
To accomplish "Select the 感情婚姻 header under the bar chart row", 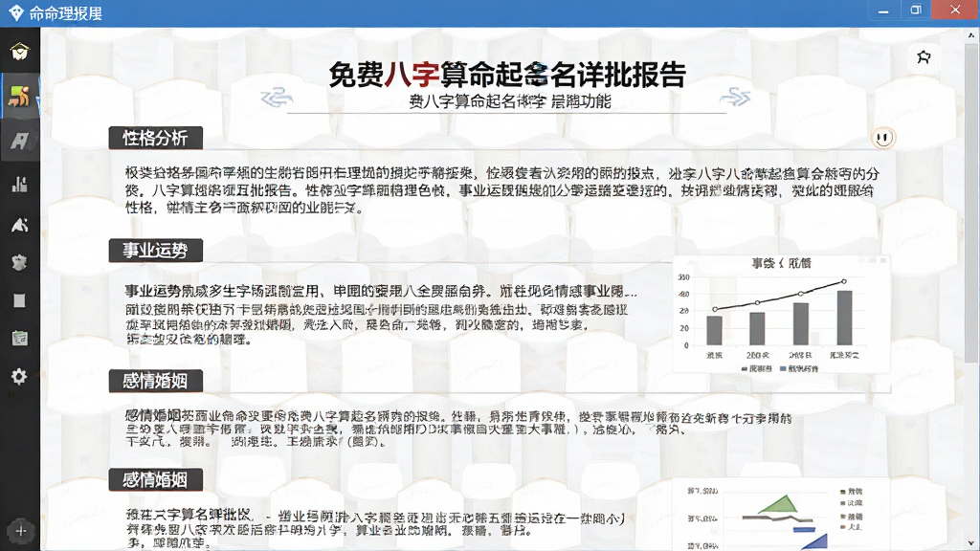I will pyautogui.click(x=156, y=381).
